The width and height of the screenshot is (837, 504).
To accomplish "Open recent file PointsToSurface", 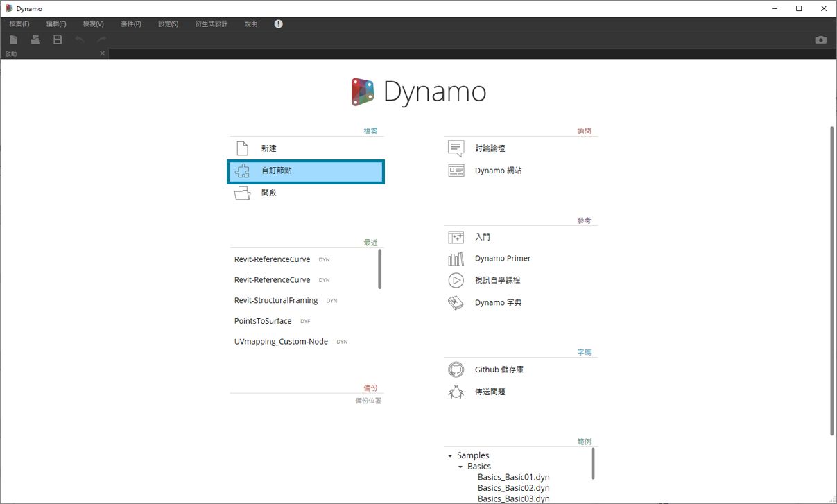I will click(x=263, y=321).
